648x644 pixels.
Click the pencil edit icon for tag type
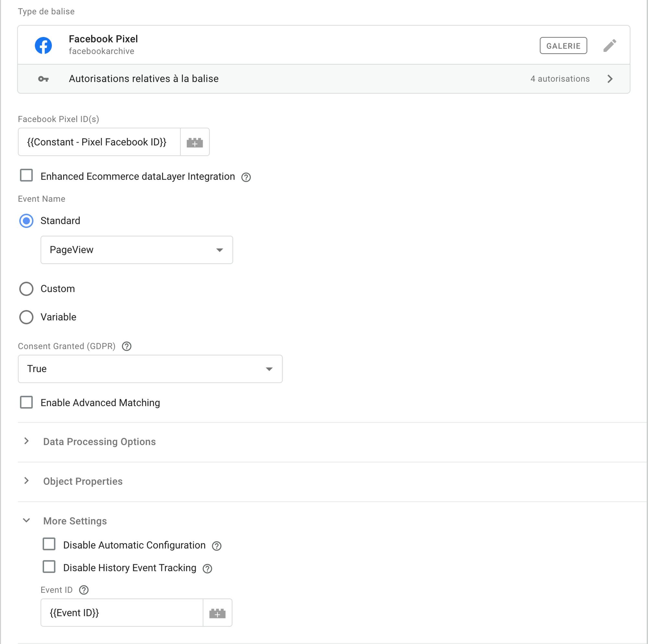(x=609, y=45)
